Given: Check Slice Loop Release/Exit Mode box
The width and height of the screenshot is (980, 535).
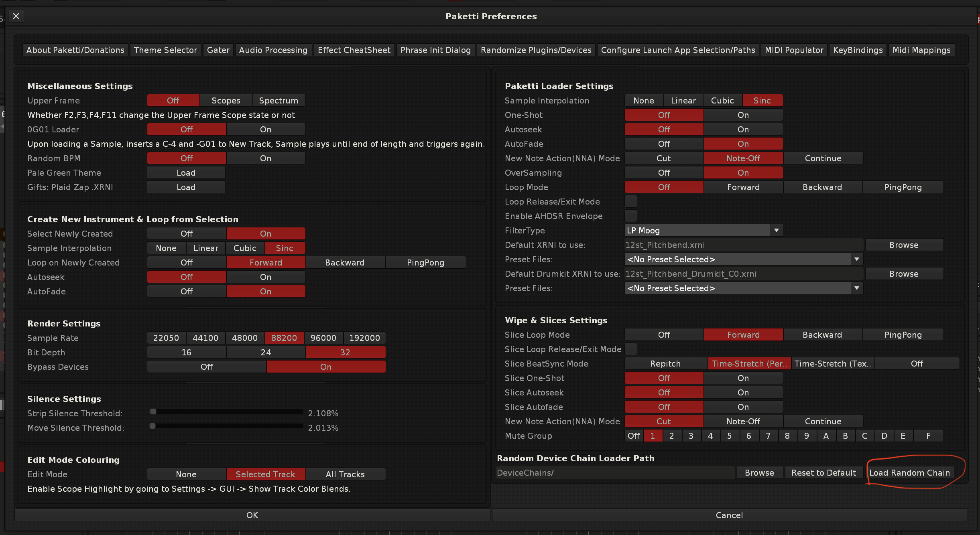Looking at the screenshot, I should pyautogui.click(x=631, y=349).
